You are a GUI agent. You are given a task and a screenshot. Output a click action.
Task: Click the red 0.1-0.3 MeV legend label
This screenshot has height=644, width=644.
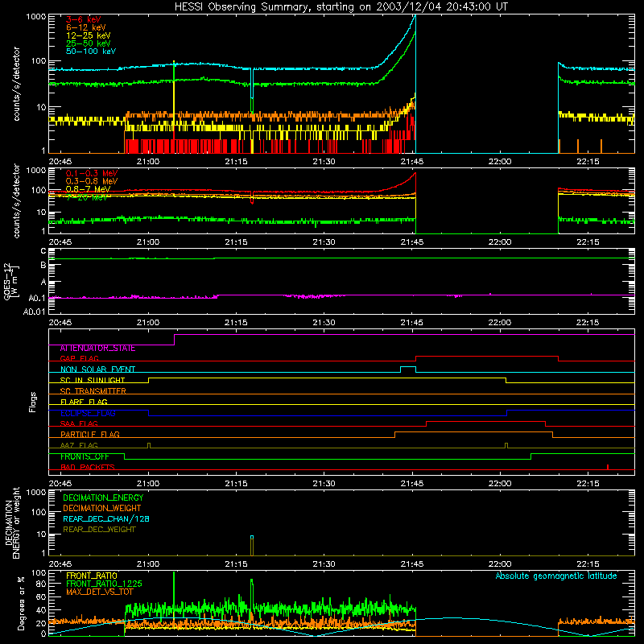point(92,173)
